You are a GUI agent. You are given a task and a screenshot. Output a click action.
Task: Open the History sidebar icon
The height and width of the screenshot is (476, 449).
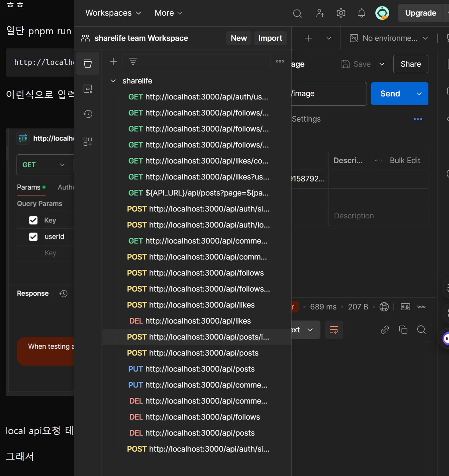click(x=88, y=114)
